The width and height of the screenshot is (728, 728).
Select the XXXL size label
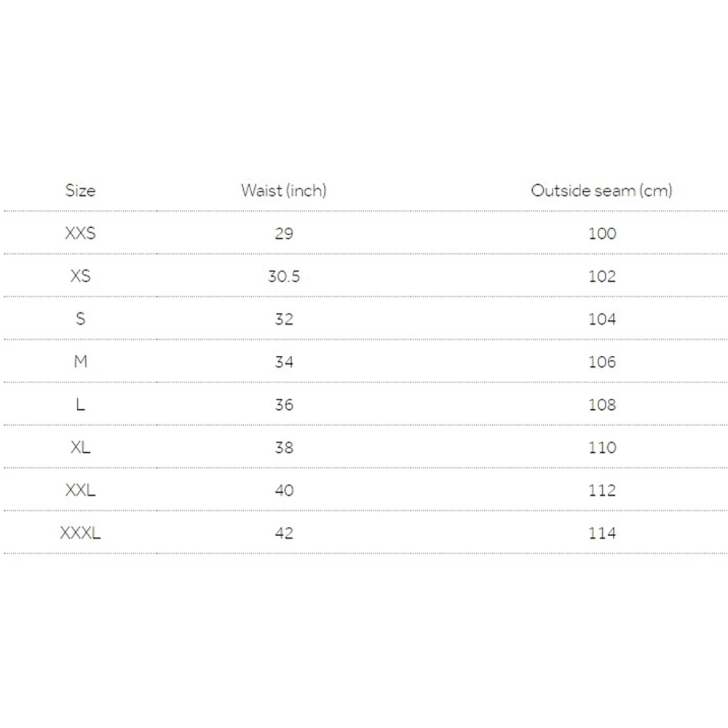click(x=80, y=534)
